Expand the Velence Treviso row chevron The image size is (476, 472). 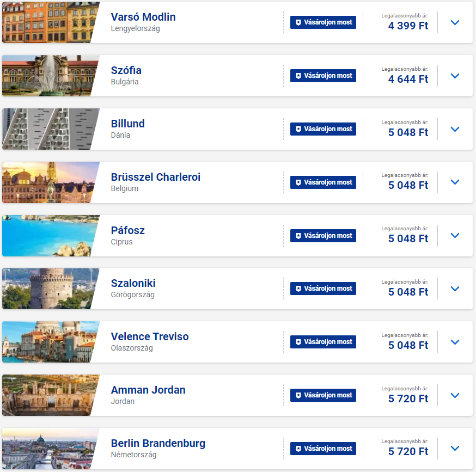tap(455, 342)
